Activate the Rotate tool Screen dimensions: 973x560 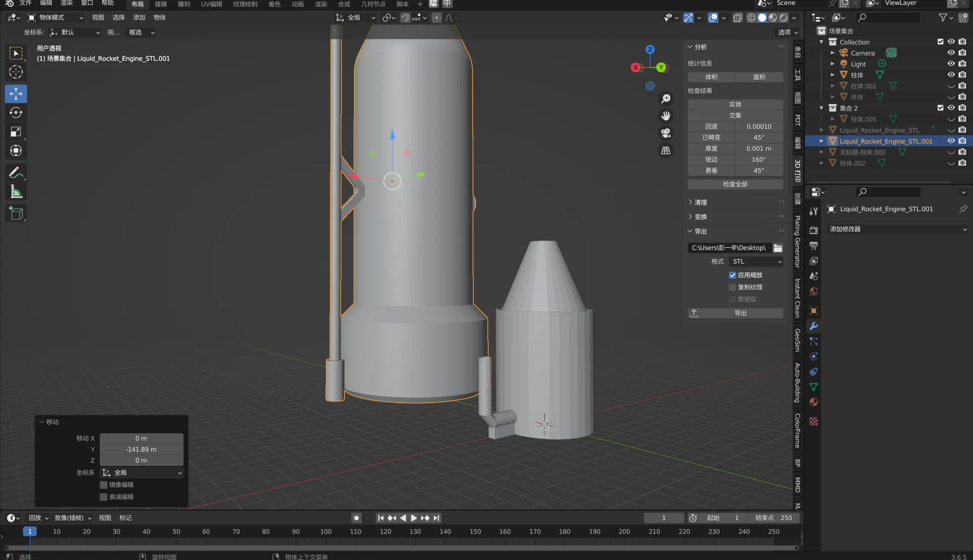pos(16,113)
